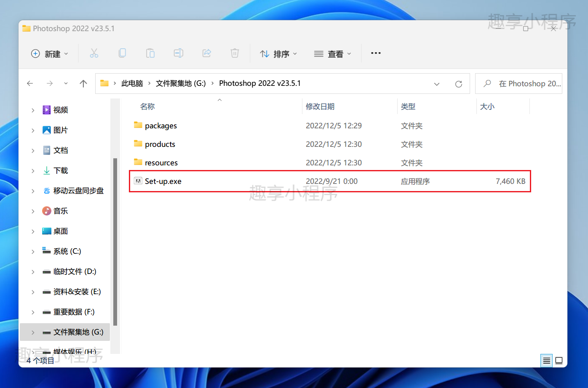Viewport: 588px width, 388px height.
Task: Click the Delete trash icon
Action: [235, 53]
